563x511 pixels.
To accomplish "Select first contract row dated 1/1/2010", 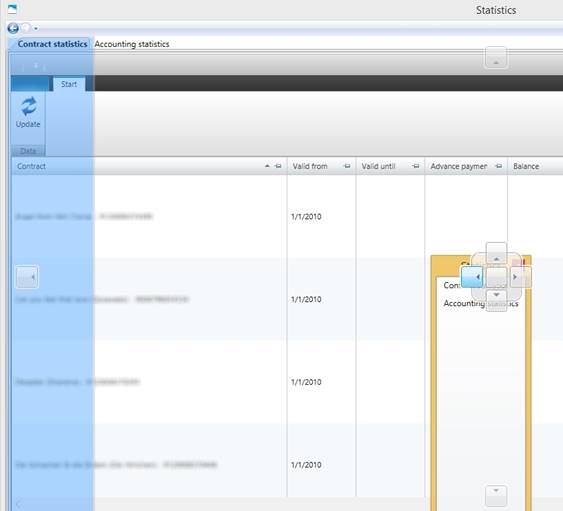I will pyautogui.click(x=287, y=217).
